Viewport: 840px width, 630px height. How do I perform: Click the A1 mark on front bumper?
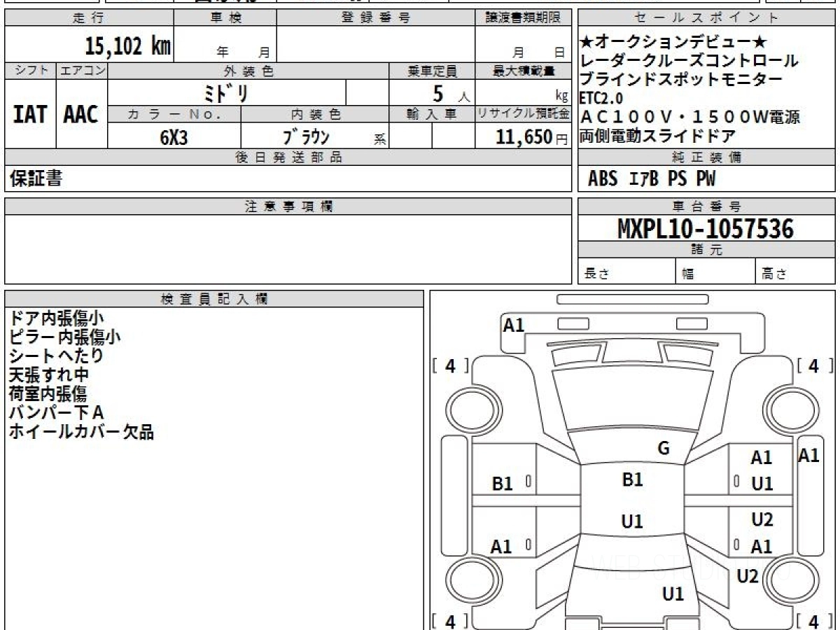point(514,325)
